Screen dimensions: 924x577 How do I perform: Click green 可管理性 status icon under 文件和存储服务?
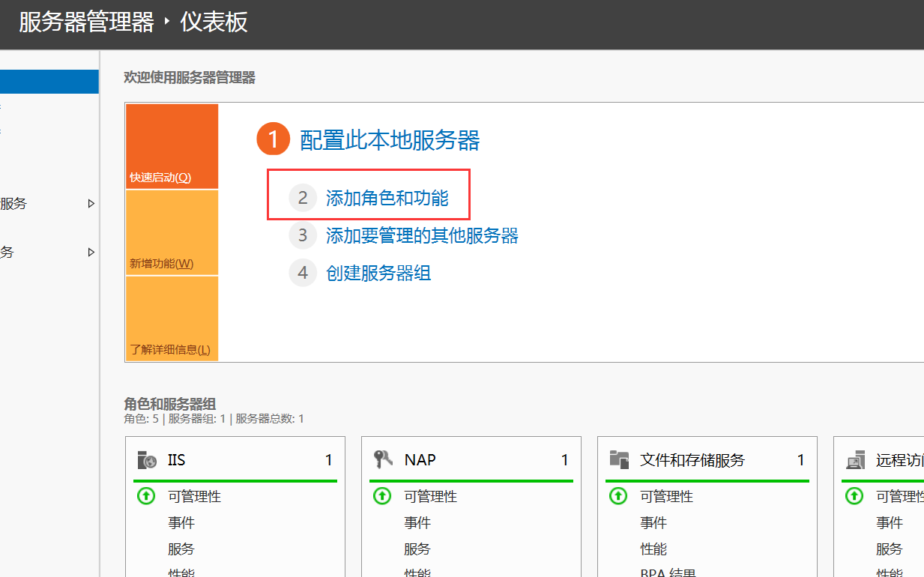(x=618, y=496)
